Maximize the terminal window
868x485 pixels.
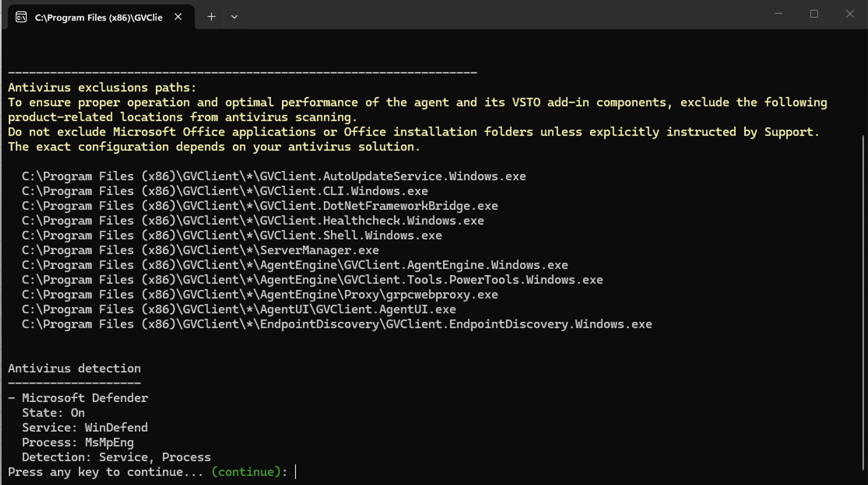[814, 14]
